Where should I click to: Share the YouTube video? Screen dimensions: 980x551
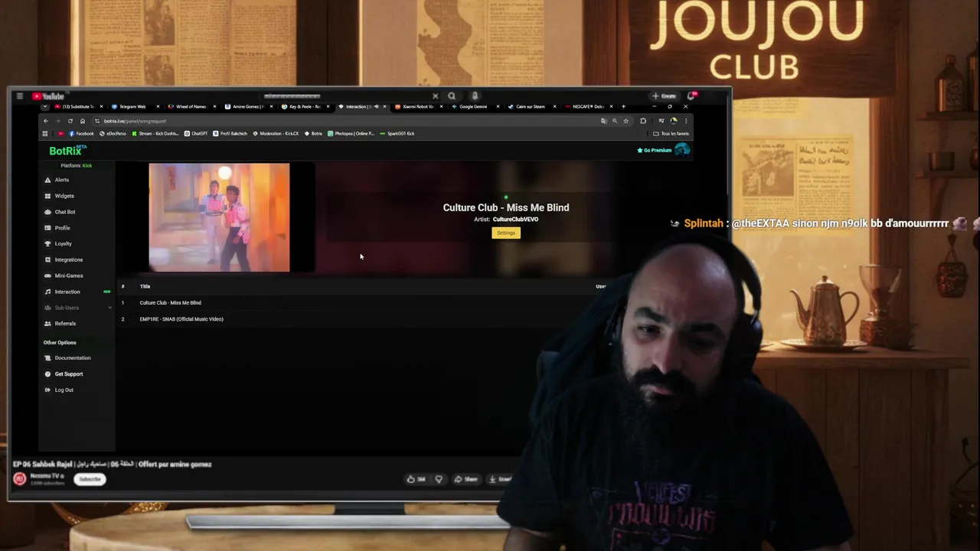pyautogui.click(x=465, y=479)
